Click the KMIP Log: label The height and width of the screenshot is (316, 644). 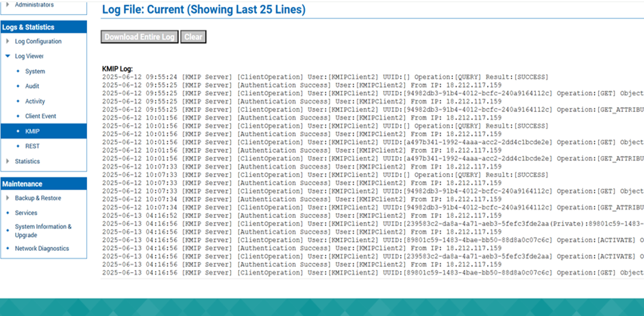[x=117, y=69]
